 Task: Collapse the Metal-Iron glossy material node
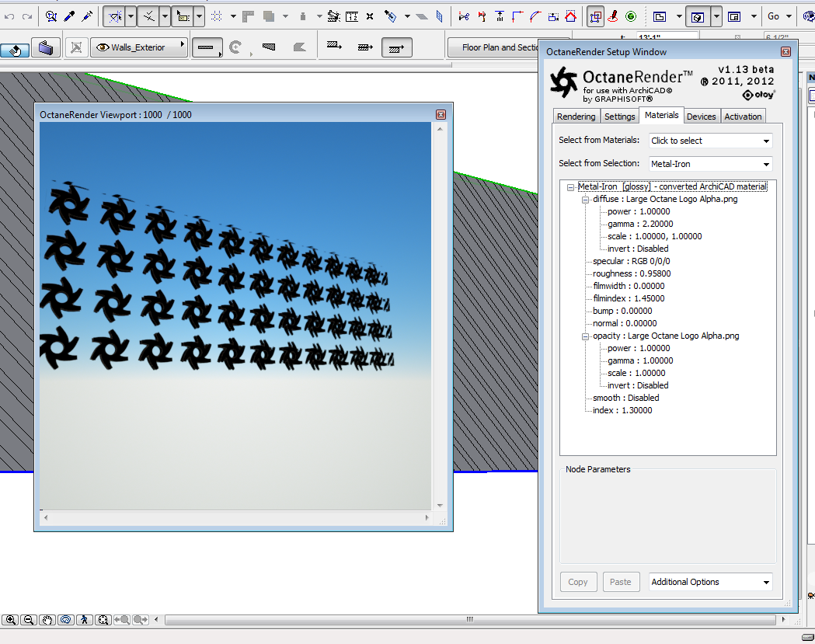(570, 187)
